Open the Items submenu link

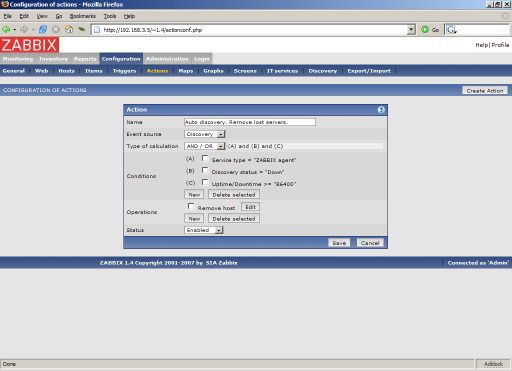click(x=94, y=71)
